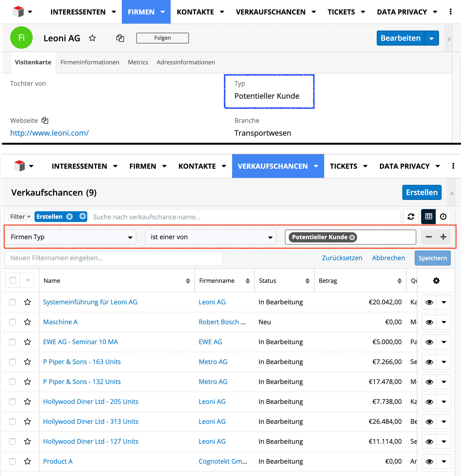Select checkbox for EWE AG - Seminar 10 MA
The width and height of the screenshot is (461, 476).
pos(12,342)
